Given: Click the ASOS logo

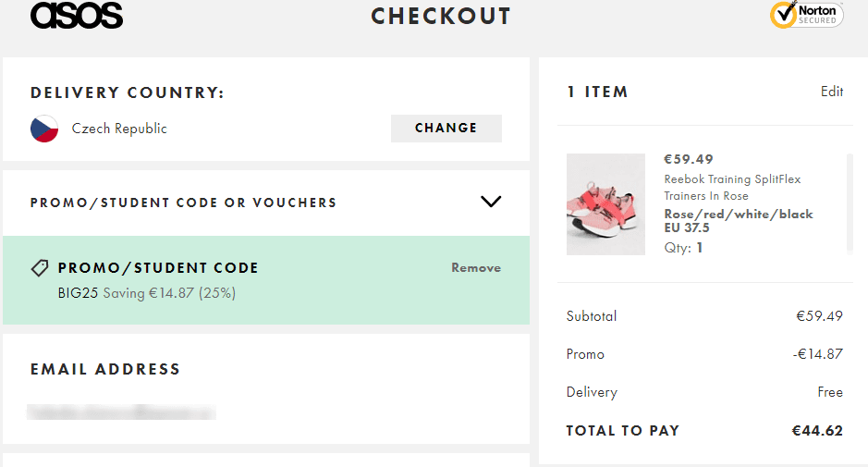Looking at the screenshot, I should (77, 15).
